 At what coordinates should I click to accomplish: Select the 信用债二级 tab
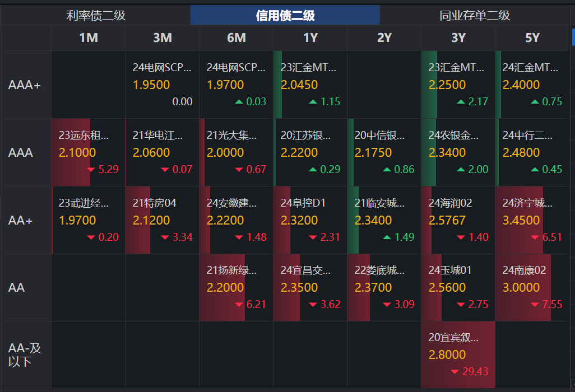click(x=286, y=15)
